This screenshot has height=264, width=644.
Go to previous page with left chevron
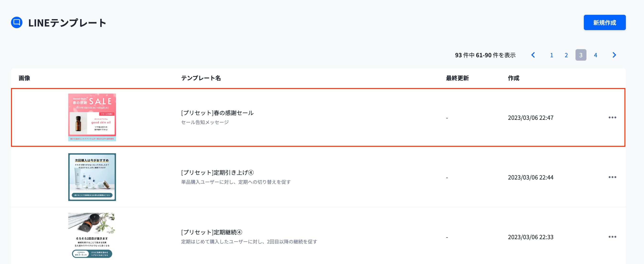point(533,55)
